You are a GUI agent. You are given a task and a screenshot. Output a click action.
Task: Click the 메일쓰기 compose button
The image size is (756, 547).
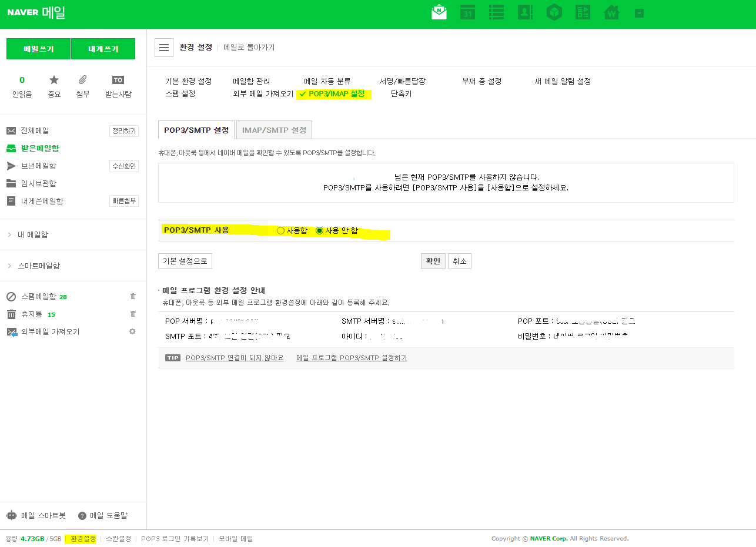(x=39, y=49)
